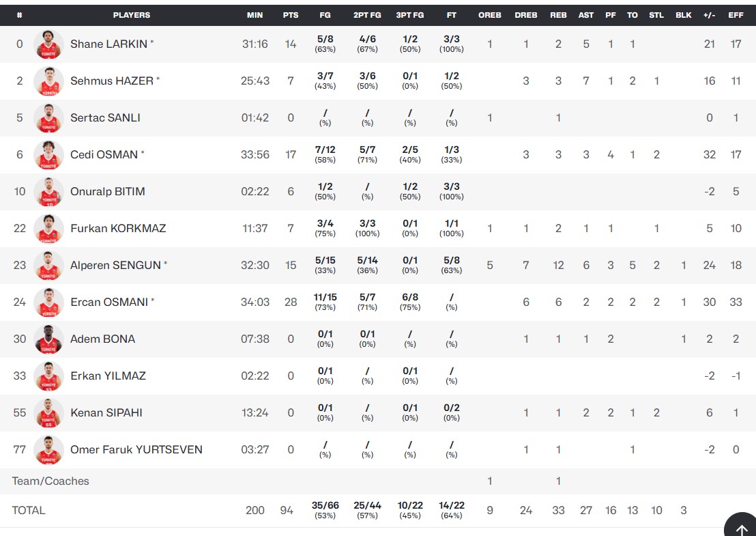Click Kenan SIPAHI's headshot
756x536 pixels.
tap(48, 412)
